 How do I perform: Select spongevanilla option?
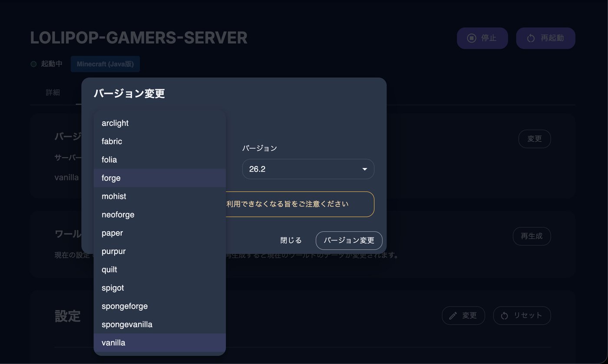click(159, 324)
